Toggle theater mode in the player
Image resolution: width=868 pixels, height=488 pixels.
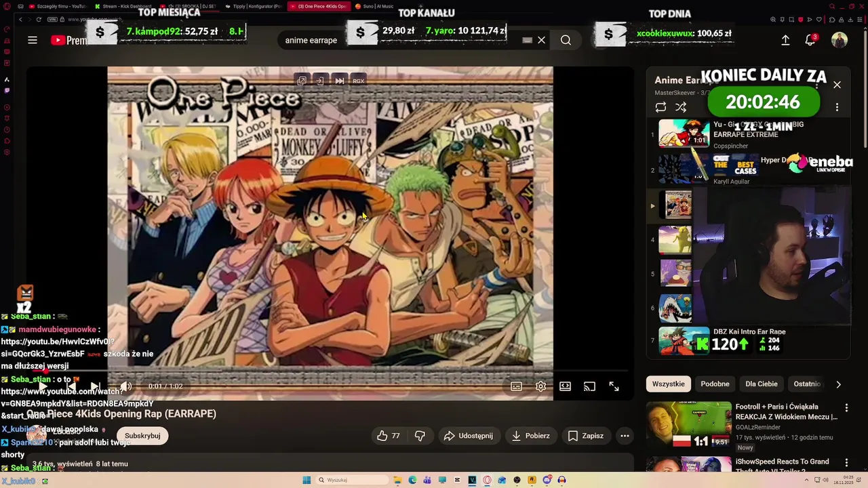click(565, 386)
